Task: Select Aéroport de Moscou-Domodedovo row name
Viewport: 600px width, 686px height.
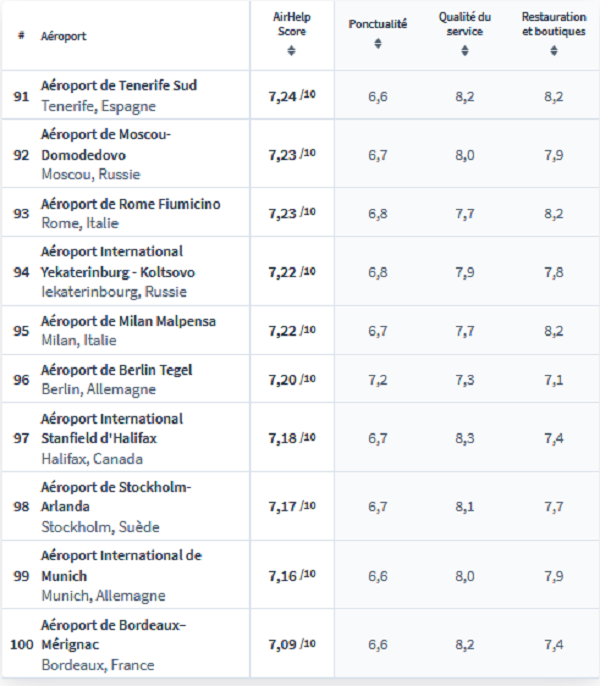Action: [x=106, y=145]
